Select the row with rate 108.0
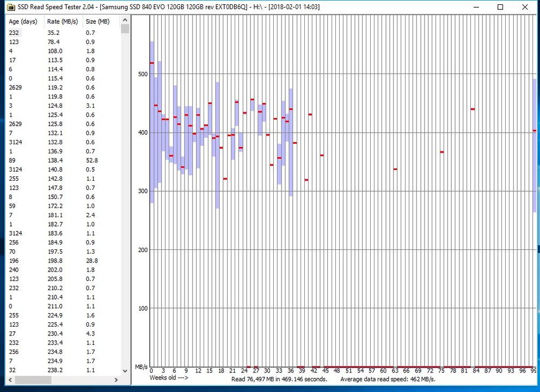 64,51
